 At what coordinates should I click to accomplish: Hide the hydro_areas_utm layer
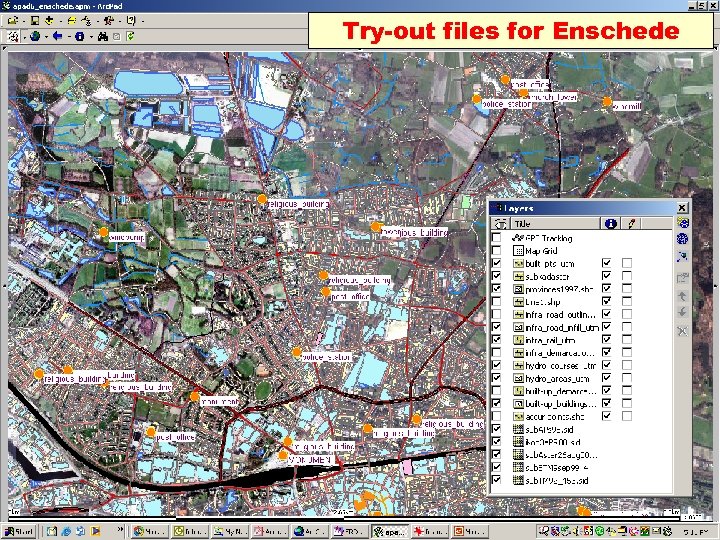pos(496,378)
